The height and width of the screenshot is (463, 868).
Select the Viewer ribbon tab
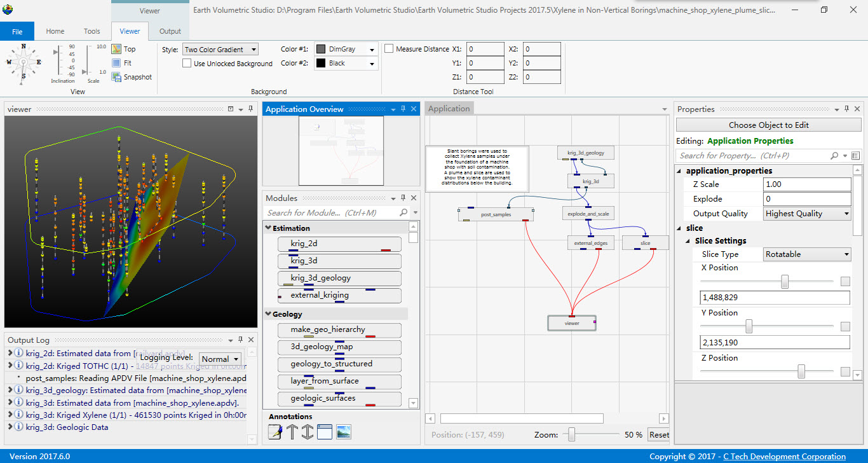click(130, 31)
